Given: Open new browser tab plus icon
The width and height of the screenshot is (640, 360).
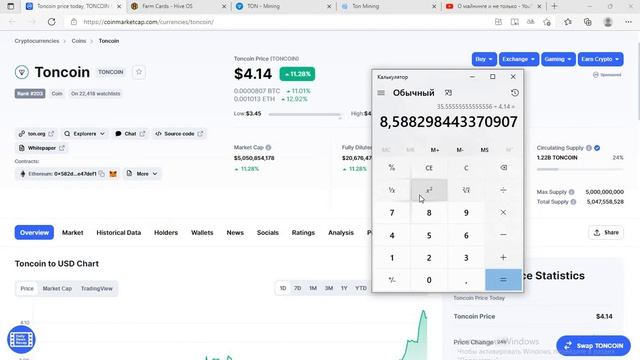Looking at the screenshot, I should click(x=554, y=6).
